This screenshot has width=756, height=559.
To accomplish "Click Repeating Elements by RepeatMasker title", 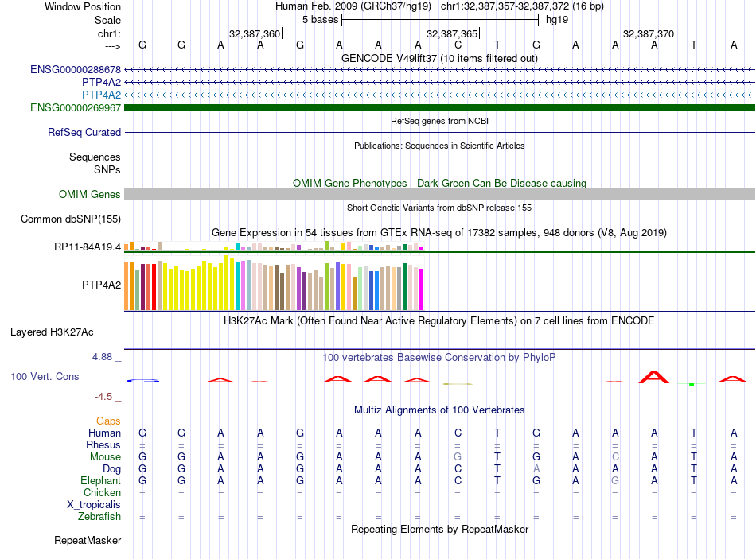I will coord(439,529).
